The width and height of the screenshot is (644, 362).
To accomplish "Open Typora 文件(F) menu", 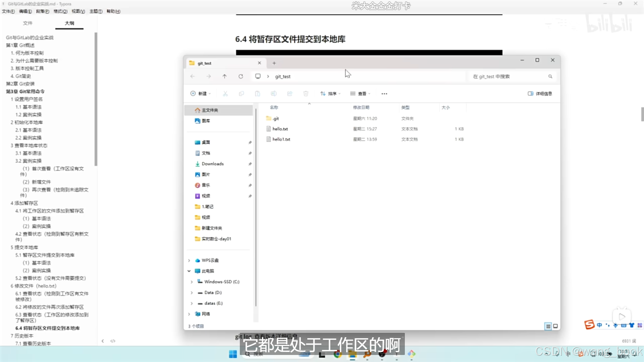I will pos(8,11).
